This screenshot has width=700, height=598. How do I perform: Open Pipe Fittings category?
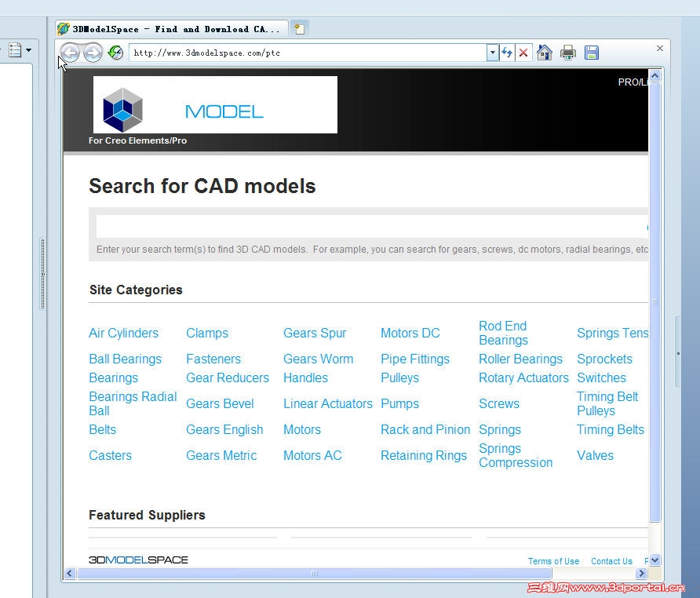pyautogui.click(x=415, y=359)
